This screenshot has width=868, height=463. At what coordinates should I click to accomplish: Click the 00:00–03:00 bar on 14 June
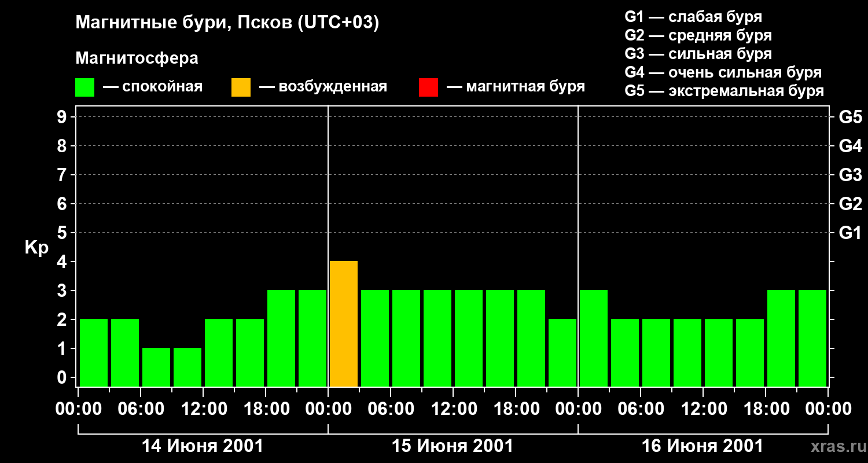(x=94, y=352)
